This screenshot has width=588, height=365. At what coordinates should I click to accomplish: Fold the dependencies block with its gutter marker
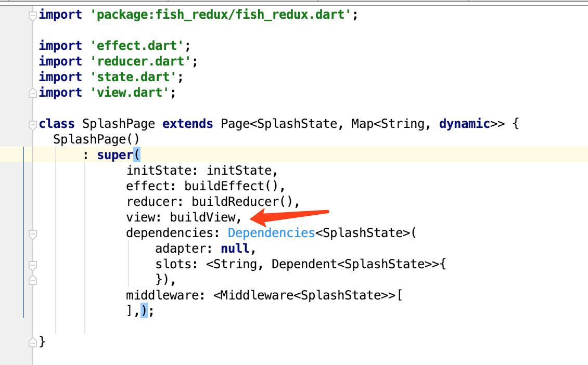point(33,234)
